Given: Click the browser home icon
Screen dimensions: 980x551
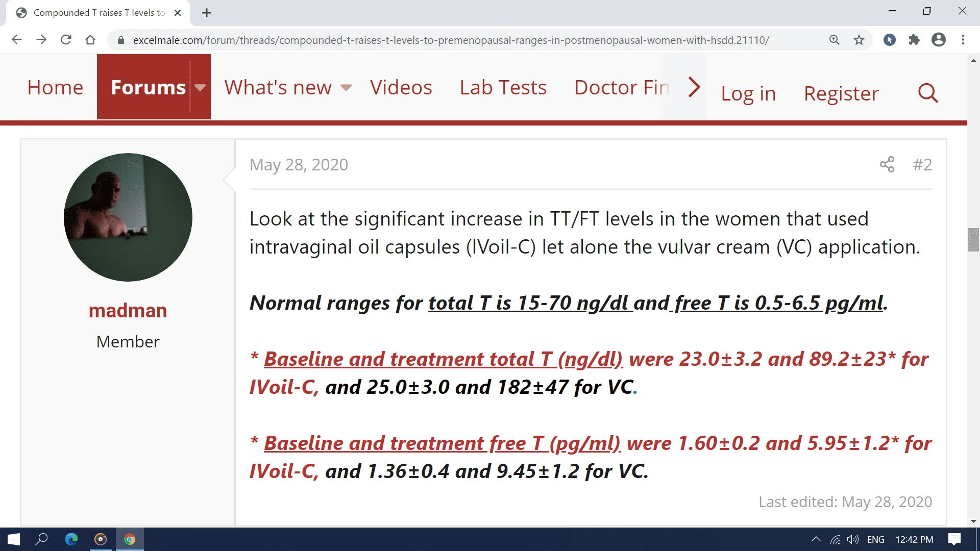Looking at the screenshot, I should click(90, 39).
